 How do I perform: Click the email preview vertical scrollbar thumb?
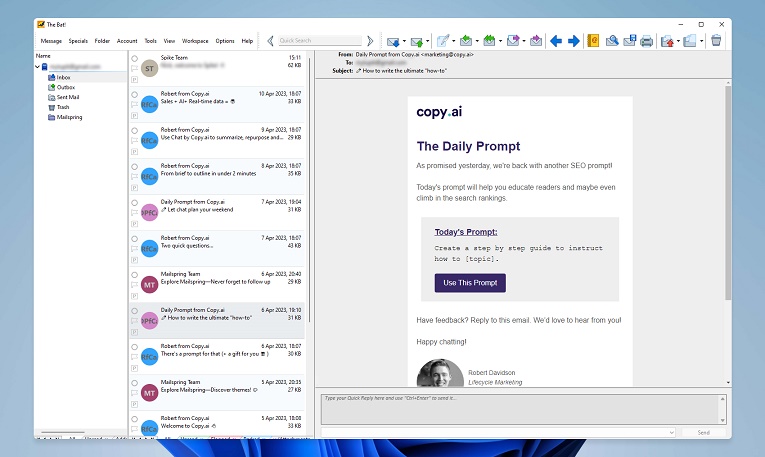pyautogui.click(x=728, y=193)
